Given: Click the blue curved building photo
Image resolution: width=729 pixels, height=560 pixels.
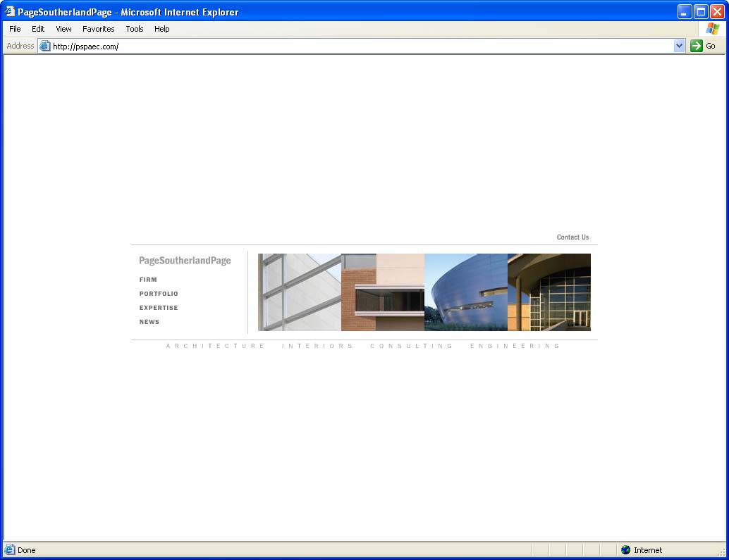Looking at the screenshot, I should pos(465,292).
